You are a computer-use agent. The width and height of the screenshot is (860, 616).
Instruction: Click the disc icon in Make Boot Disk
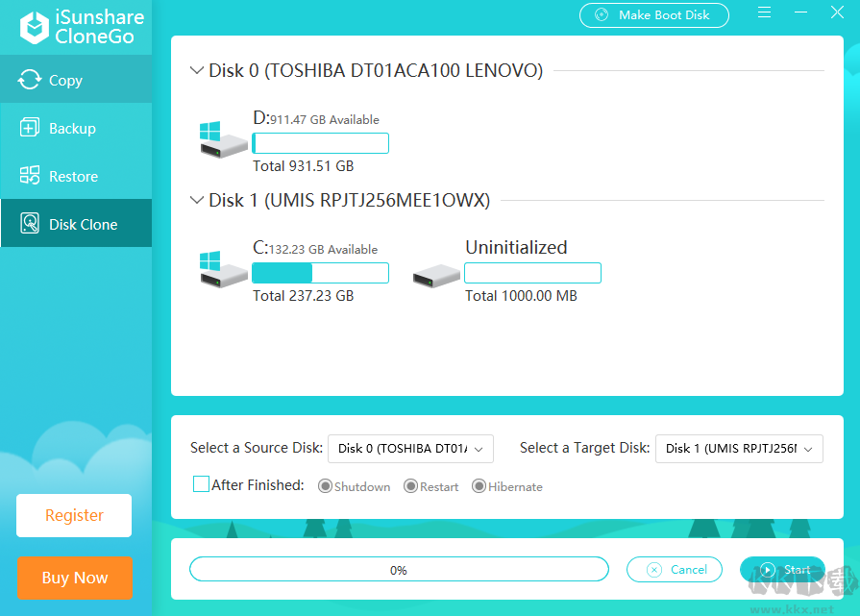click(x=602, y=14)
